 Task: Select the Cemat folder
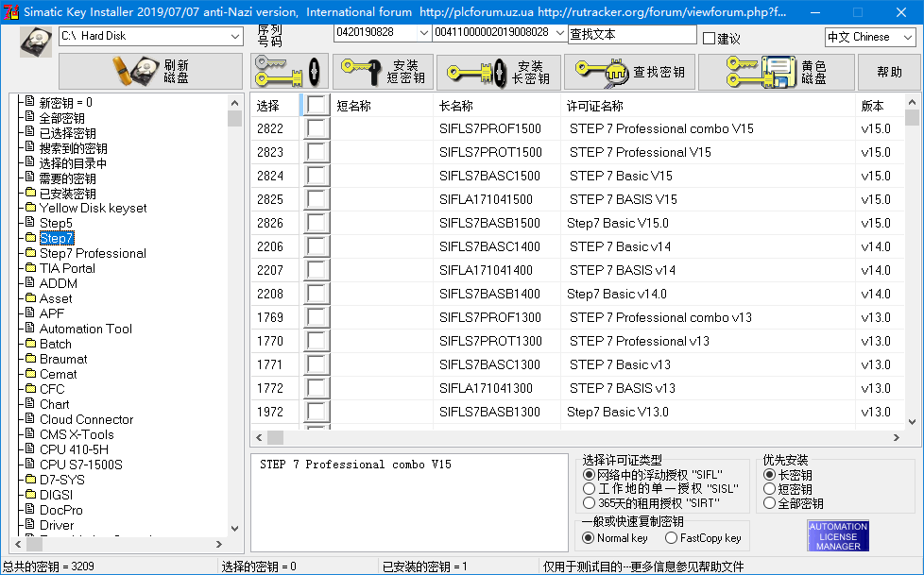point(58,374)
